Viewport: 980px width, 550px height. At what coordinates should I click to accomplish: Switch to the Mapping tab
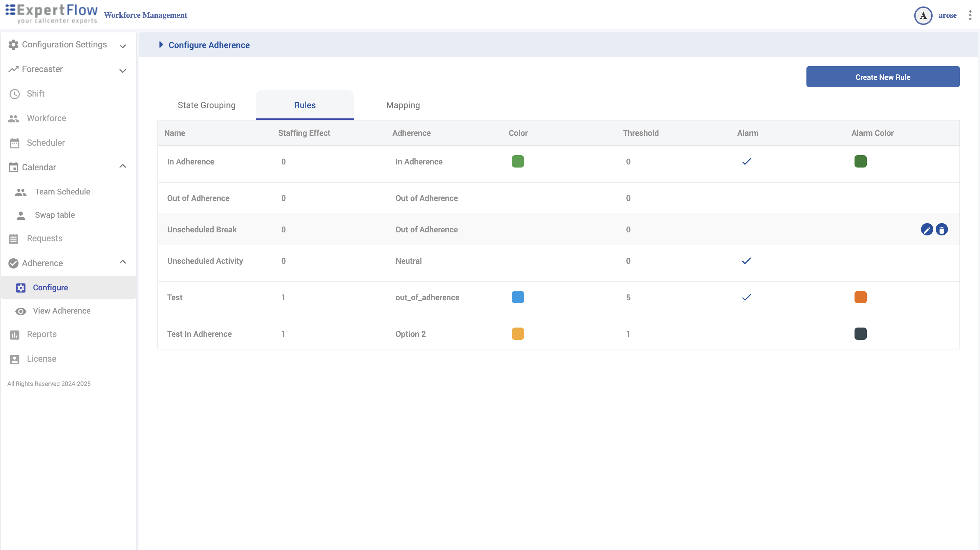pos(403,105)
